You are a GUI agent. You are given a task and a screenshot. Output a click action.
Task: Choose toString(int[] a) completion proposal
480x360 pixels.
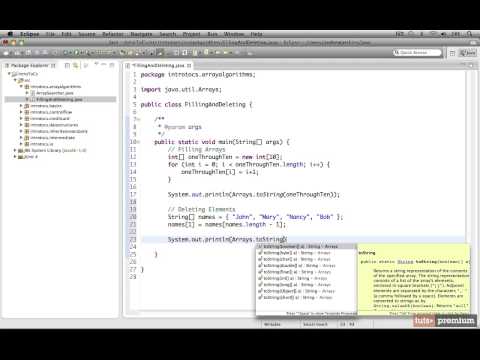(306, 278)
